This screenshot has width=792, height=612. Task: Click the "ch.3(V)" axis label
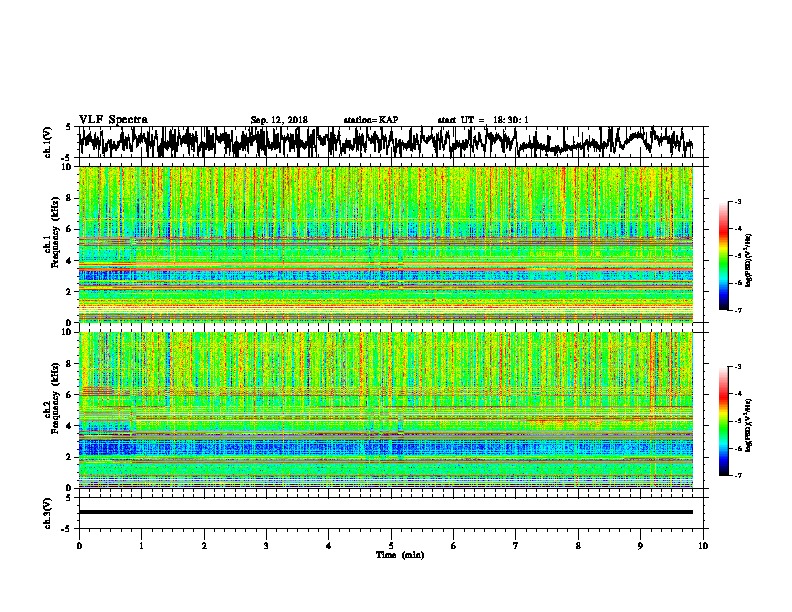[x=47, y=514]
